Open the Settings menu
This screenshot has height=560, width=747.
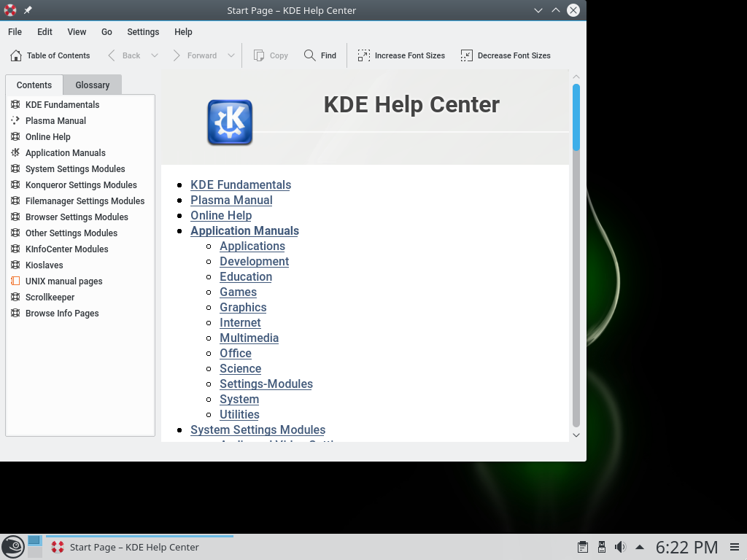(x=143, y=32)
